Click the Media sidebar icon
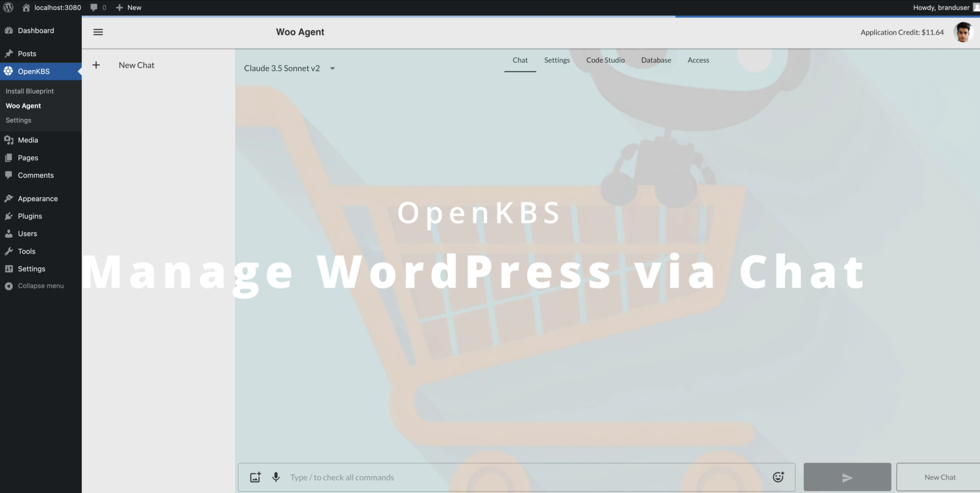980x493 pixels. coord(9,140)
